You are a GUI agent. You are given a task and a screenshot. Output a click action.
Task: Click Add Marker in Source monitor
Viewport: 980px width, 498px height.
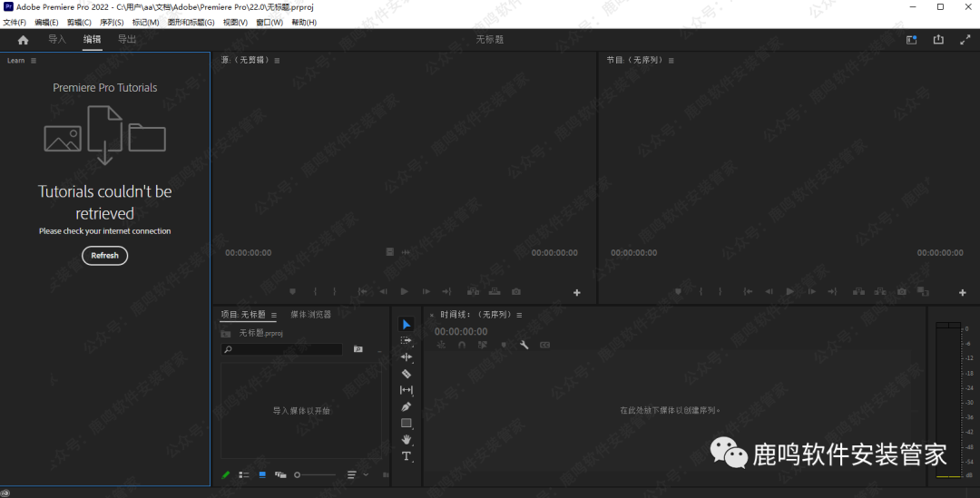(x=292, y=292)
